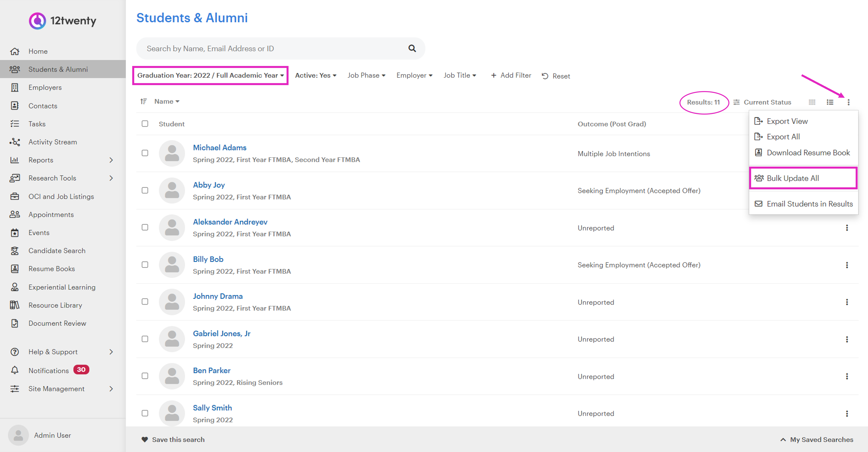Image resolution: width=868 pixels, height=452 pixels.
Task: Switch to list view icon
Action: pos(830,102)
